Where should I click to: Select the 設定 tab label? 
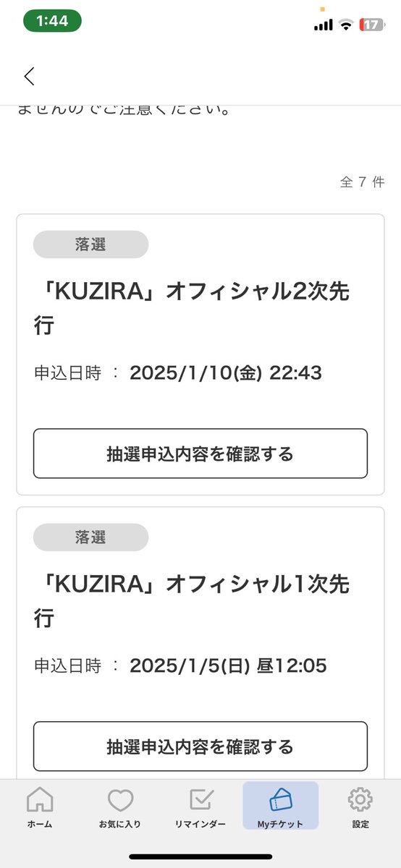pyautogui.click(x=360, y=824)
